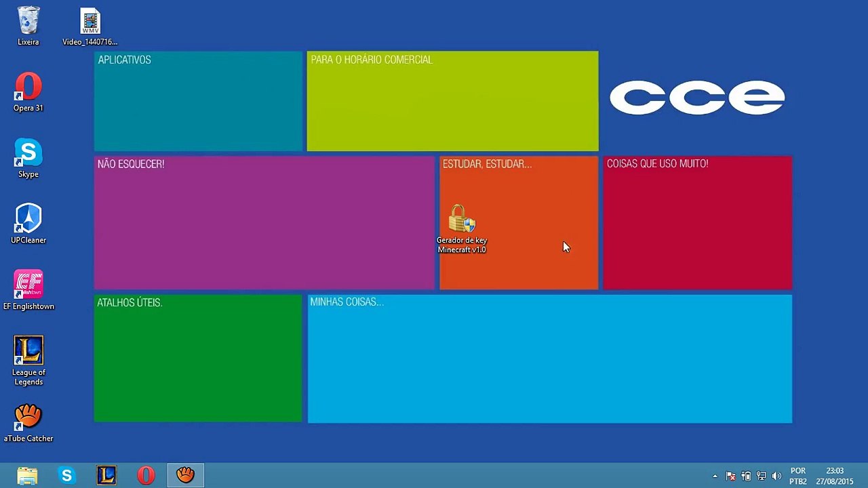Select the UPCleaner desktop shortcut
The height and width of the screenshot is (488, 868).
point(28,224)
